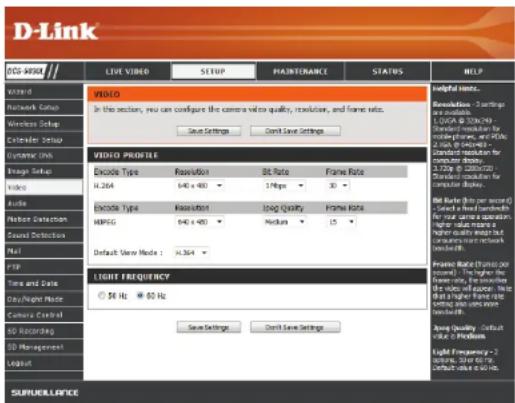Screen dimensions: 515x403
Task: Open Sound Detection page
Action: [44, 235]
